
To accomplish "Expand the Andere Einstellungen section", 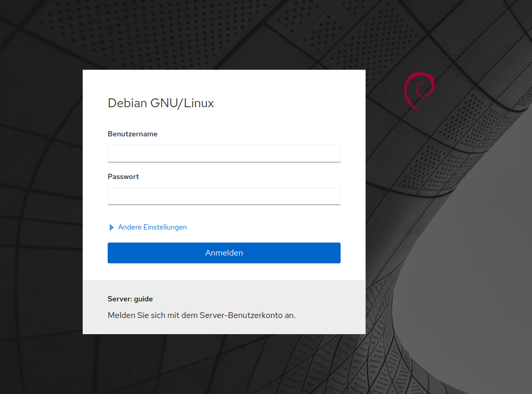I will coord(148,227).
